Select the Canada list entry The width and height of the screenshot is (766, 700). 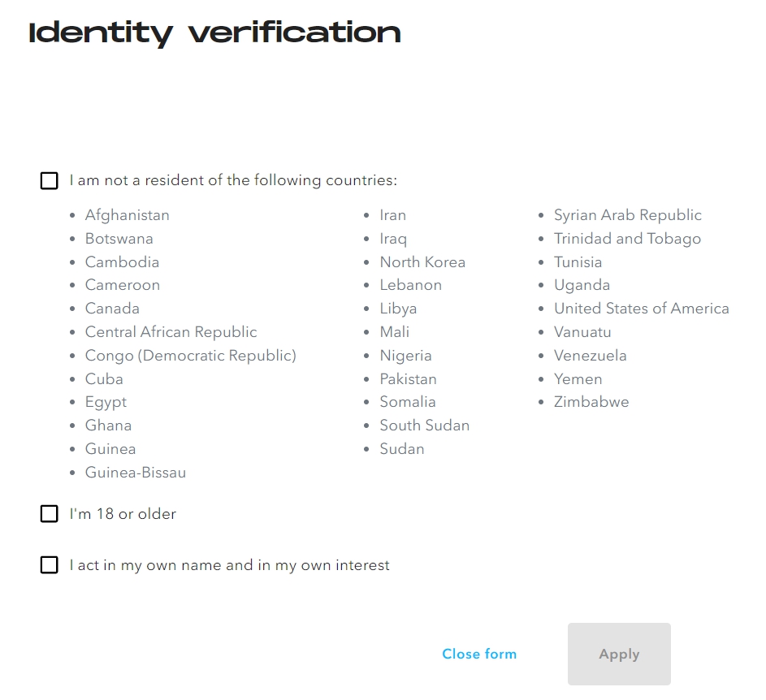pyautogui.click(x=112, y=309)
